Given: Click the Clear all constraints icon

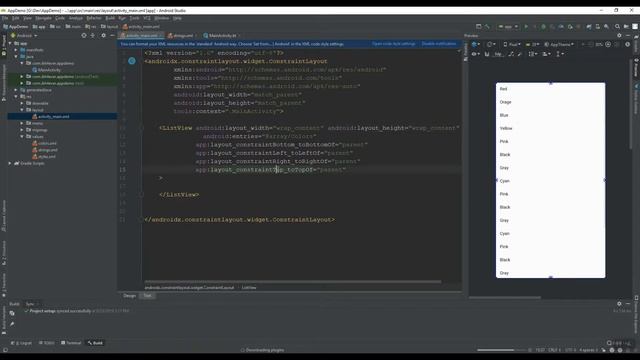Looking at the screenshot, I should pos(511,53).
